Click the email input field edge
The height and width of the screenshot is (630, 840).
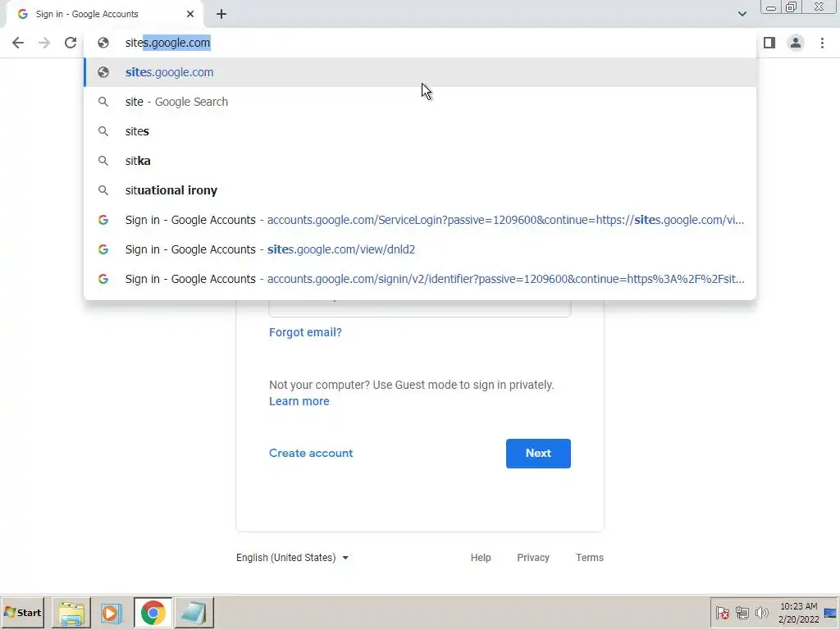[420, 308]
